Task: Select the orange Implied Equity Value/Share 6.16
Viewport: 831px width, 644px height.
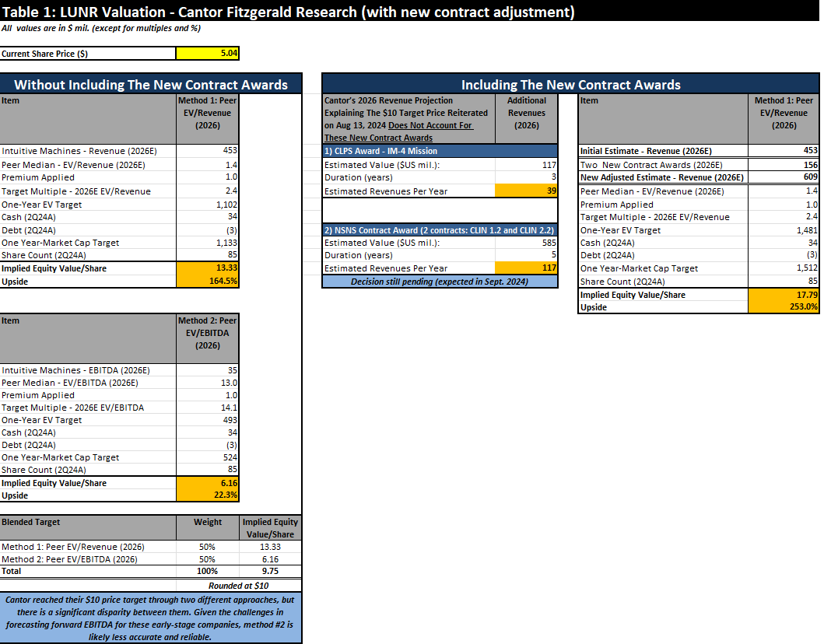Action: coord(207,483)
